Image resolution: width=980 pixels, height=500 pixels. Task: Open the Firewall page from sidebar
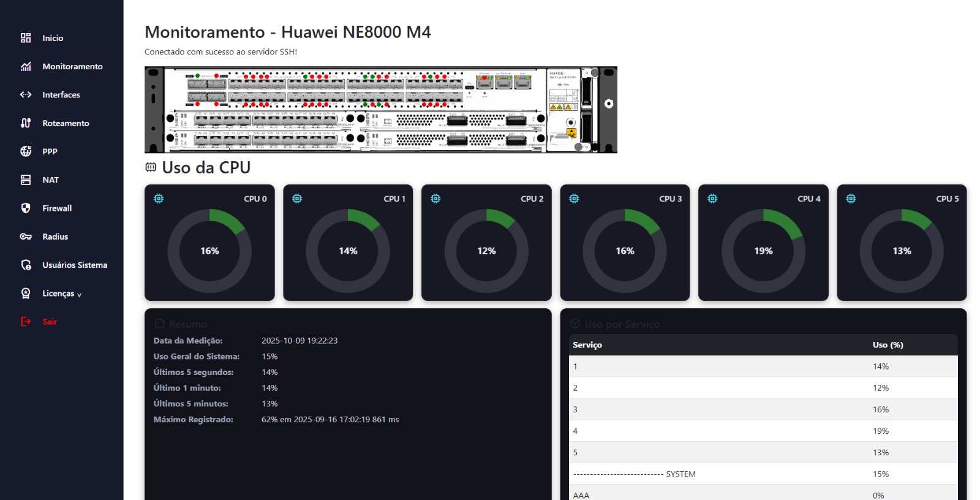[x=57, y=208]
